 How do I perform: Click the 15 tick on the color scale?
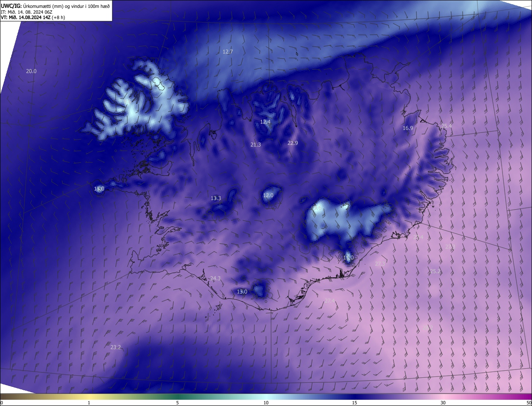click(x=355, y=403)
